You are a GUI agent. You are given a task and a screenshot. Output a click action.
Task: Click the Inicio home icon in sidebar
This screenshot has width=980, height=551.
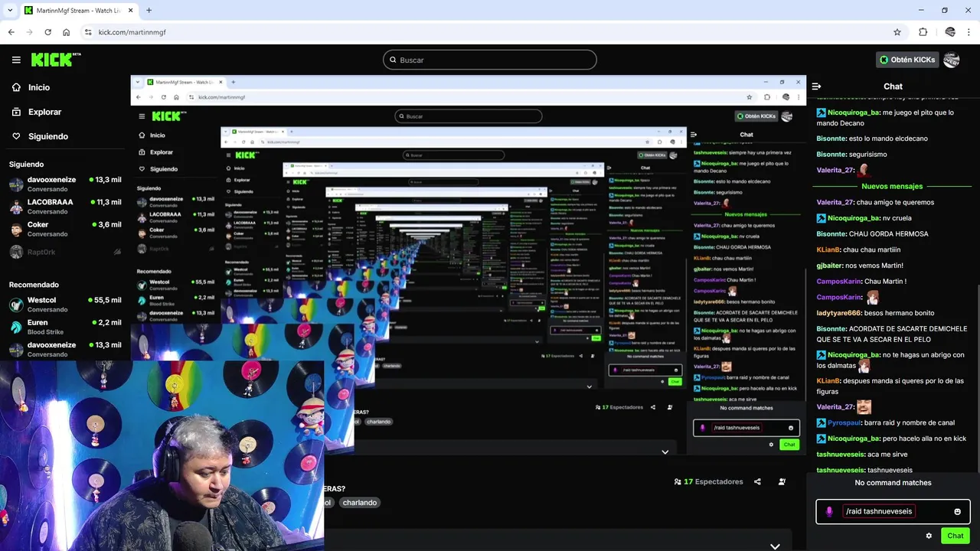[x=16, y=87]
